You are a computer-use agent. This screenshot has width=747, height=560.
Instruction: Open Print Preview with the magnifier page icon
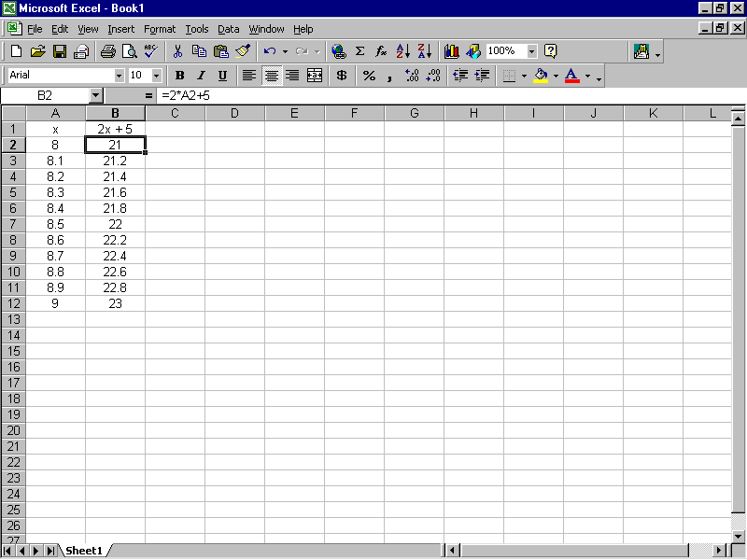click(x=129, y=51)
